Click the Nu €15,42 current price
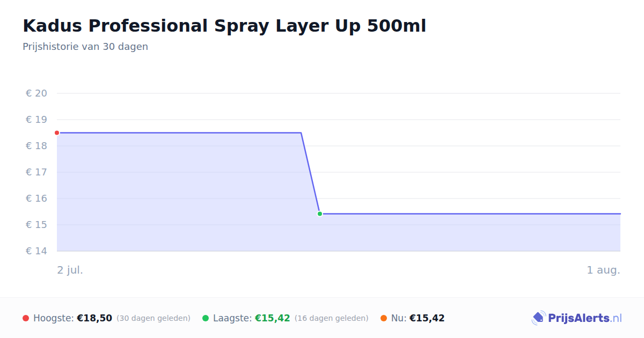This screenshot has height=338, width=644. (x=427, y=318)
